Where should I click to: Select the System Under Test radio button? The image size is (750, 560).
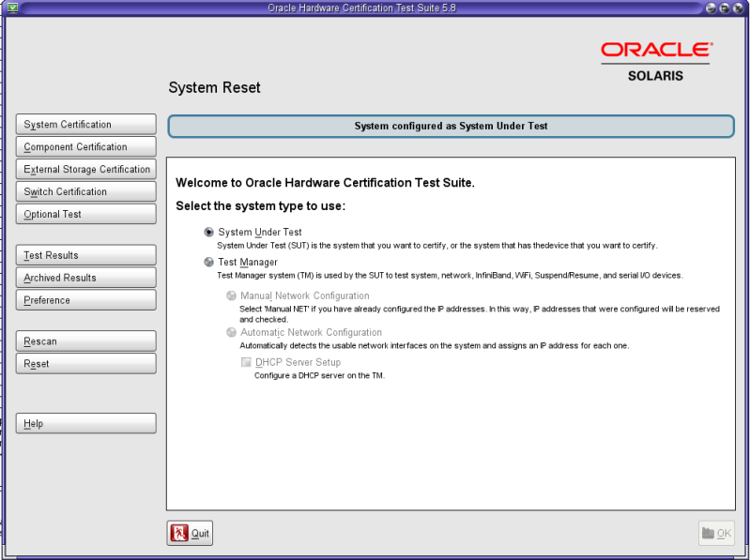(208, 233)
